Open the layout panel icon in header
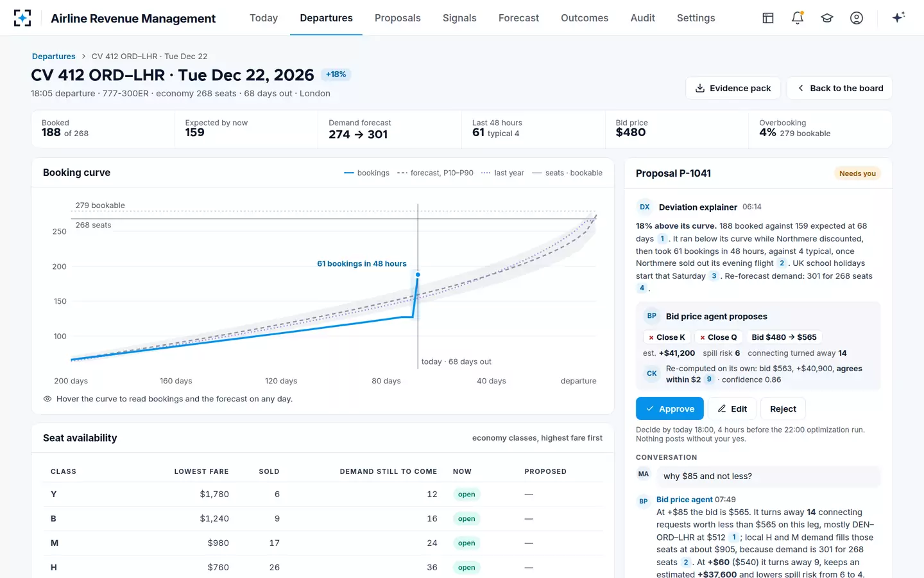The width and height of the screenshot is (924, 578). click(x=768, y=18)
